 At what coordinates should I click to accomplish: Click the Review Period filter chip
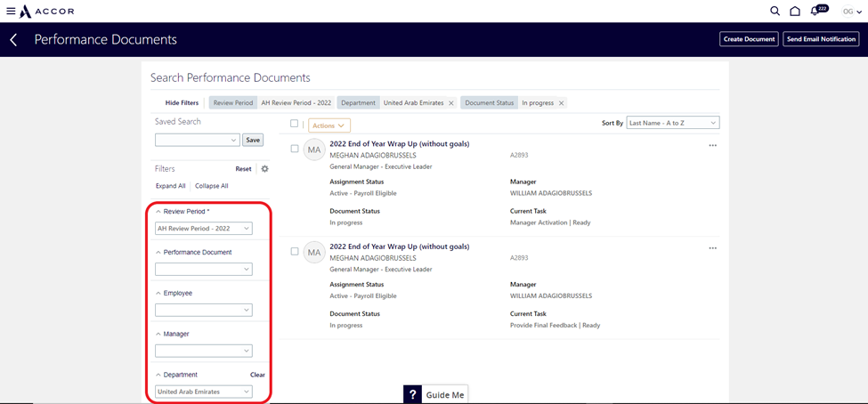272,103
